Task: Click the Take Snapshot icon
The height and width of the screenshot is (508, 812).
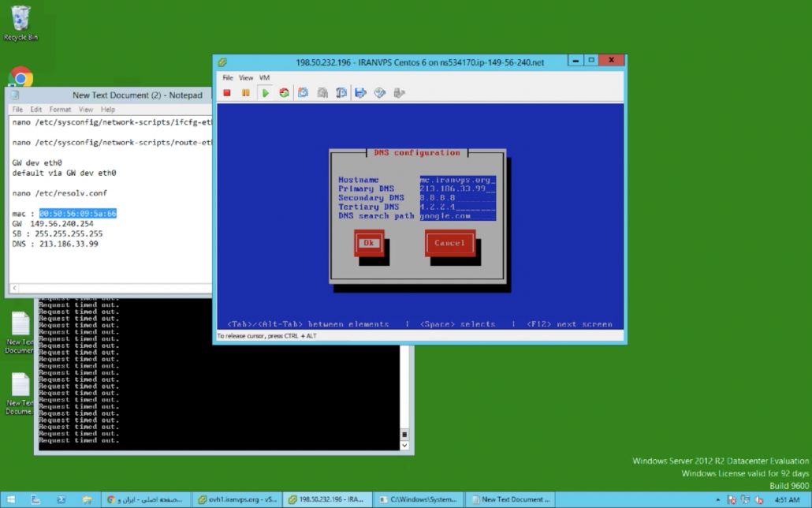Action: tap(304, 93)
